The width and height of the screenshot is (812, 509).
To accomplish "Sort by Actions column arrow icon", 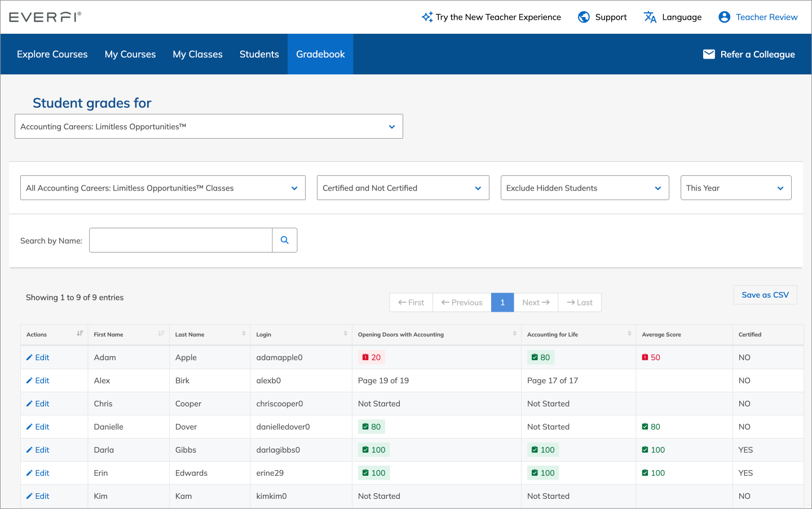I will 80,334.
